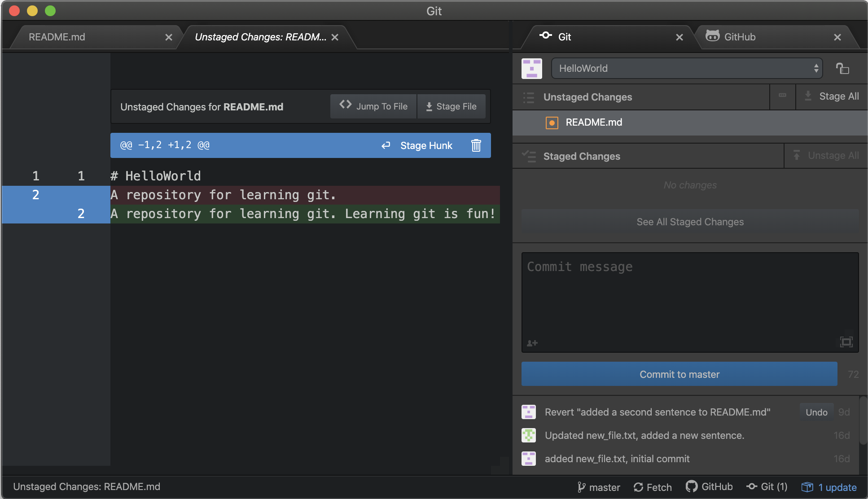Collapse the Staged Changes section header

tap(581, 156)
